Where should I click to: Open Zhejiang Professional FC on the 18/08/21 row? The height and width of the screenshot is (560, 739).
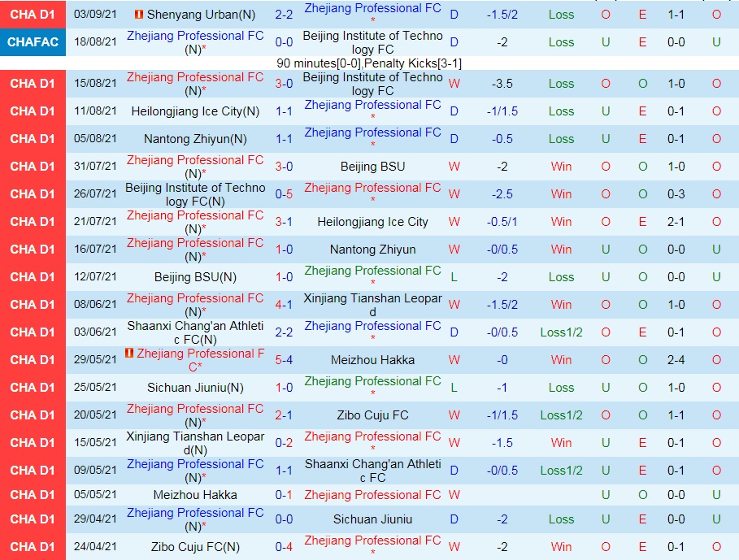coord(195,42)
